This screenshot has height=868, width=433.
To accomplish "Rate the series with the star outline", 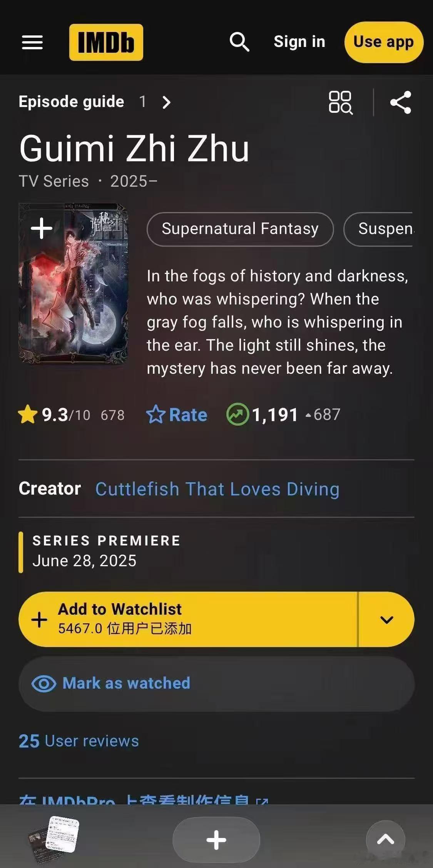I will click(177, 415).
